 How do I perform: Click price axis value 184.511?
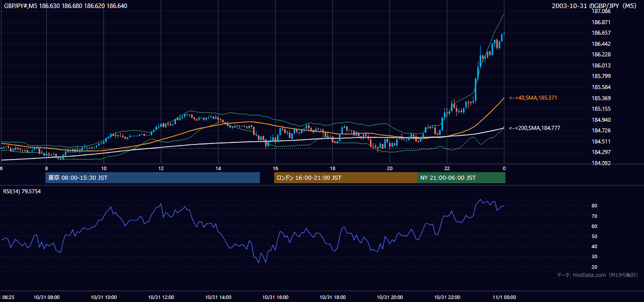[x=602, y=141]
